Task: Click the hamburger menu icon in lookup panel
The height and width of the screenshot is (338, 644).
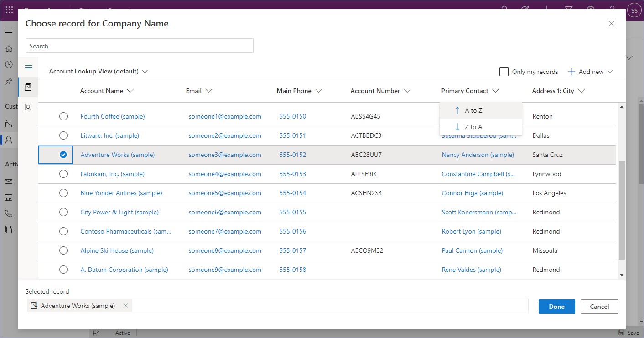Action: [28, 68]
